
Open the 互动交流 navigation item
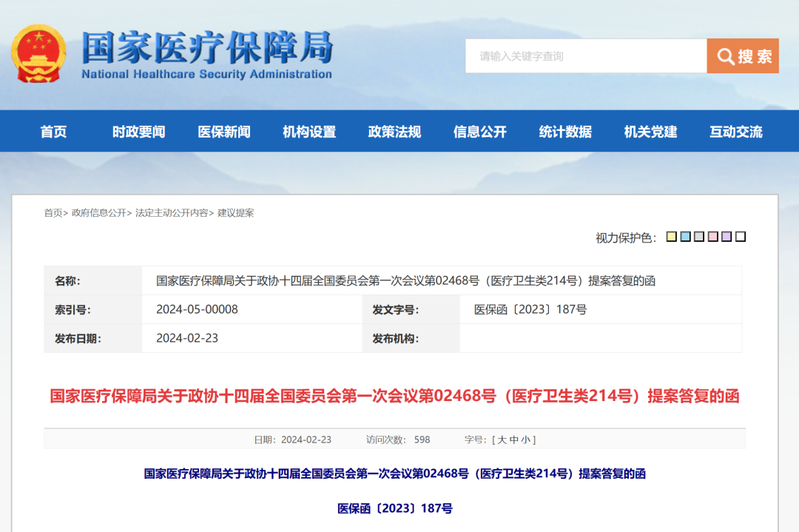(x=736, y=132)
